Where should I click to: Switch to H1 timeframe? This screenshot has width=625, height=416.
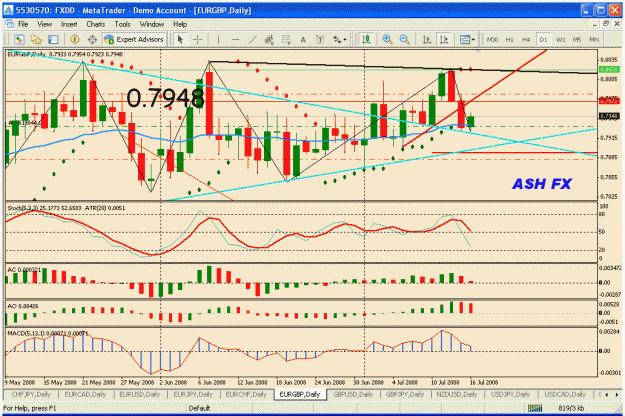coord(509,39)
